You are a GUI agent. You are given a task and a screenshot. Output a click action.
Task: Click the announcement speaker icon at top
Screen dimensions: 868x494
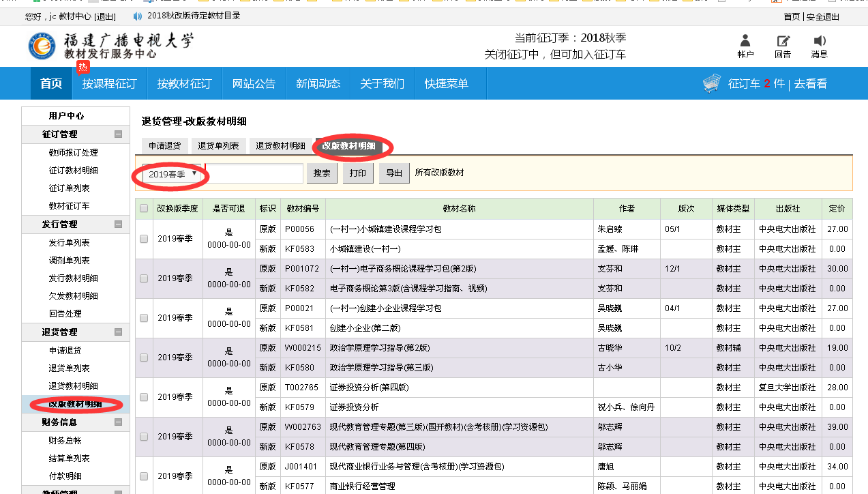[138, 16]
